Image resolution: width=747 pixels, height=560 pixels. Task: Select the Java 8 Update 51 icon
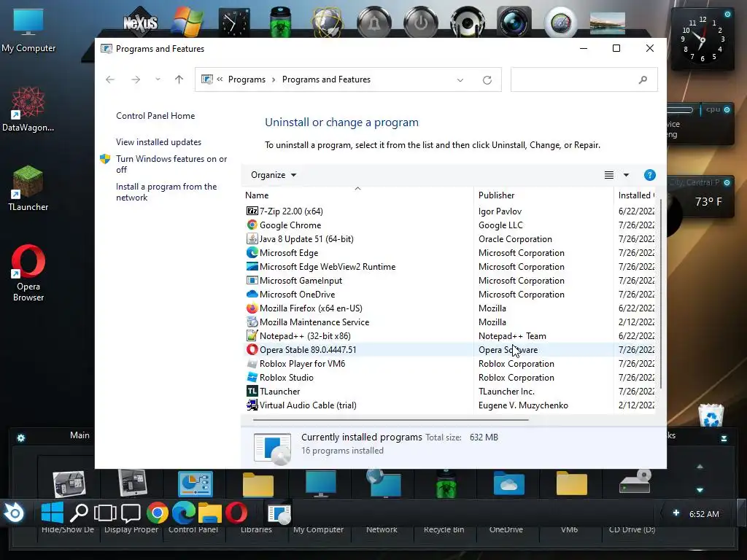pos(252,238)
